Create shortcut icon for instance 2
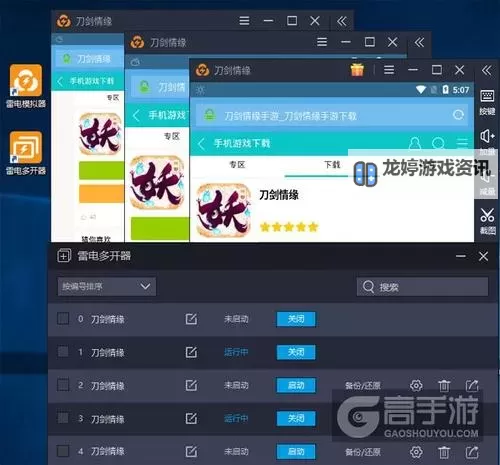This screenshot has width=500, height=465. point(472,386)
